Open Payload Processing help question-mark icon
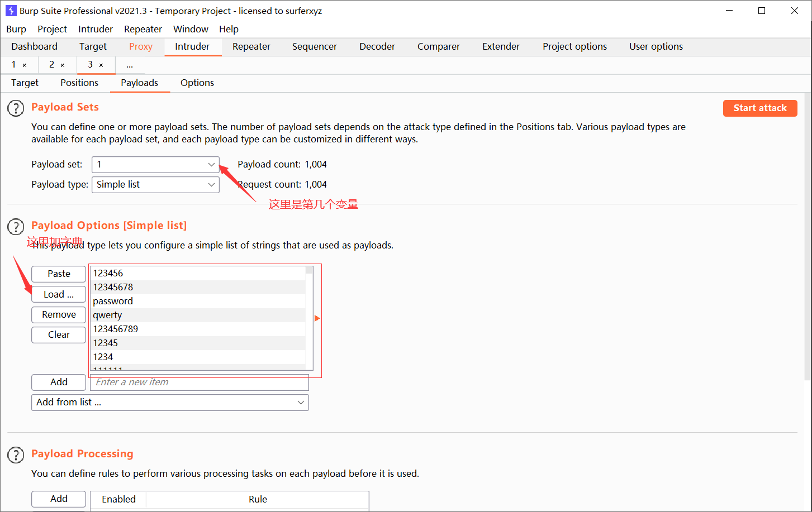Screen dimensions: 812x512 pyautogui.click(x=16, y=455)
